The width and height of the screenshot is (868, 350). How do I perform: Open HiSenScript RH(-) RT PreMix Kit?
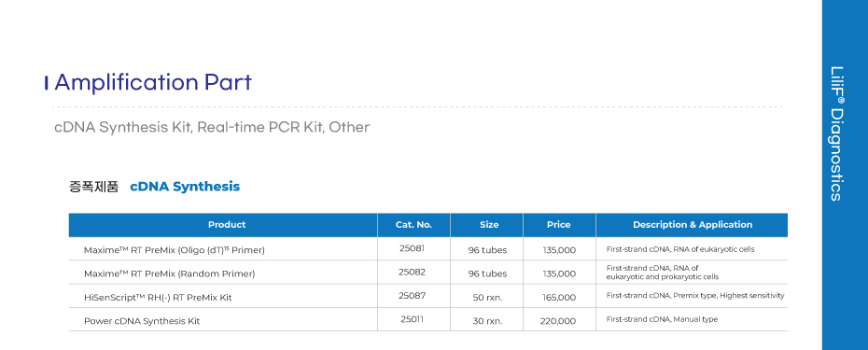click(158, 298)
